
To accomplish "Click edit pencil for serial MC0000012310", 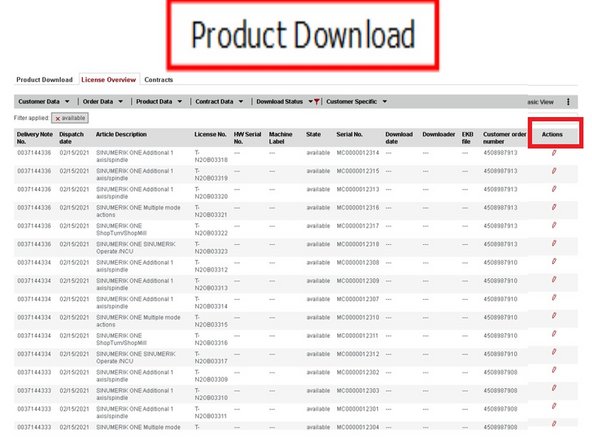I will (x=554, y=316).
